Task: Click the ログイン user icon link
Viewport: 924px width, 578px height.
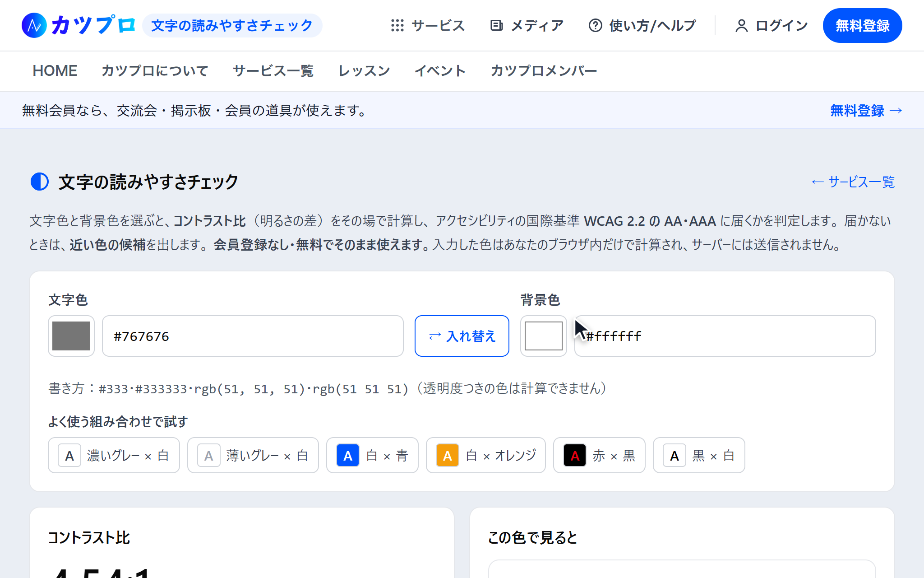Action: [x=771, y=25]
